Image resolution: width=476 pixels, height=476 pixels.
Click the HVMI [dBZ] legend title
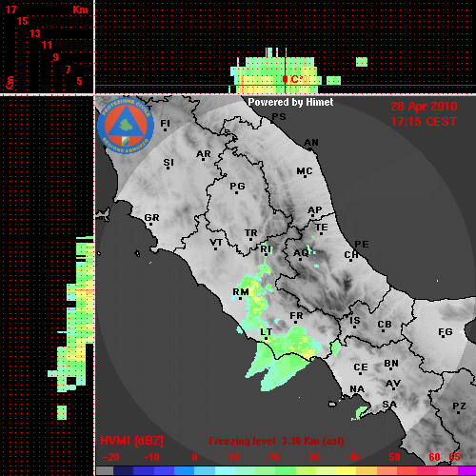pos(131,441)
